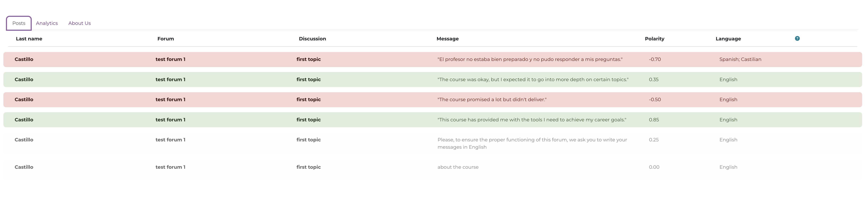Click the Discussion column header
Image resolution: width=868 pixels, height=212 pixels.
pos(312,39)
